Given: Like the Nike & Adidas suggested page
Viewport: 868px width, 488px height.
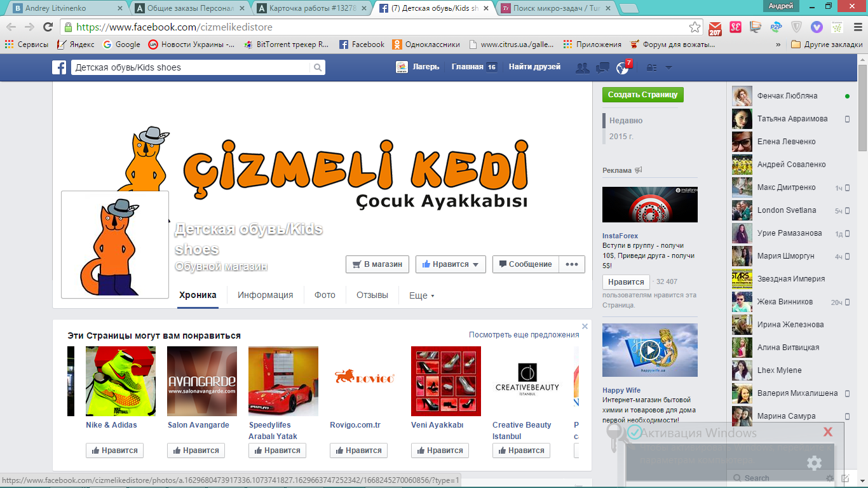Looking at the screenshot, I should tap(114, 451).
